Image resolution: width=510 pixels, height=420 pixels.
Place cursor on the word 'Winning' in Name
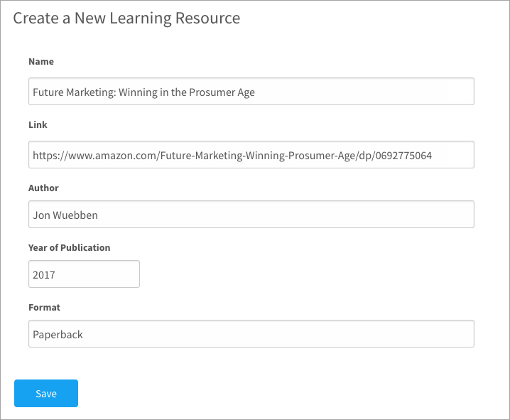pyautogui.click(x=138, y=92)
